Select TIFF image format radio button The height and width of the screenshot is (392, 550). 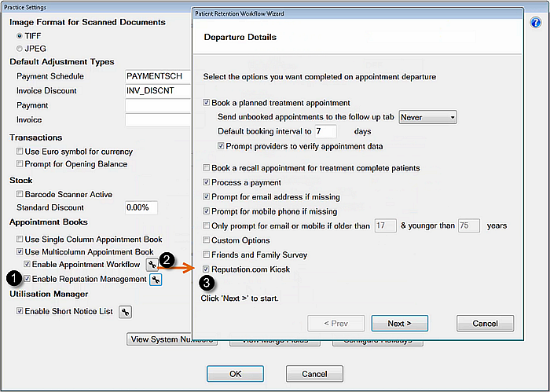[x=20, y=36]
